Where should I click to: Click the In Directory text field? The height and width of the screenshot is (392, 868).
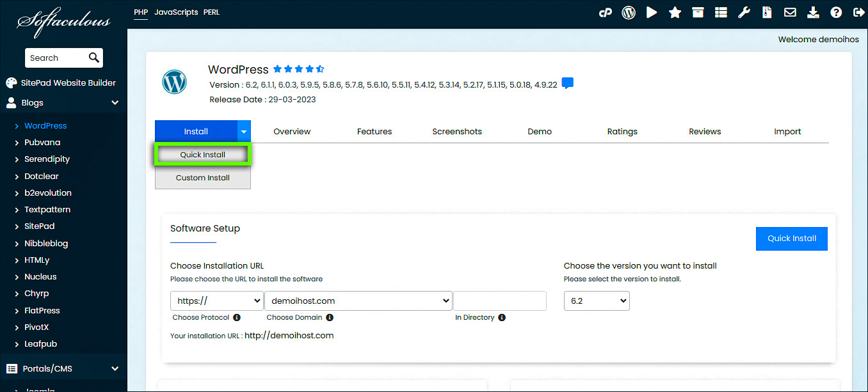point(499,301)
